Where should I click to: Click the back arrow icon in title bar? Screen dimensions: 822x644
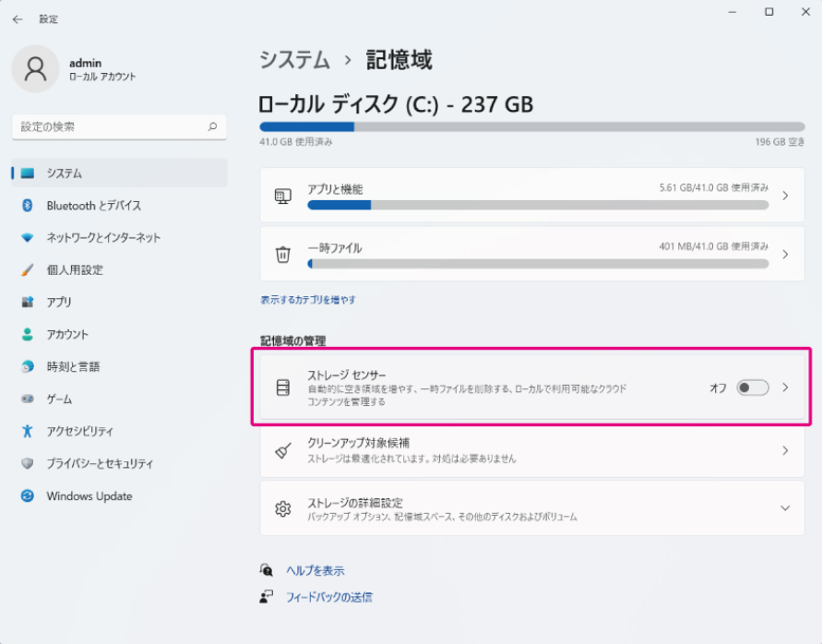coord(18,18)
